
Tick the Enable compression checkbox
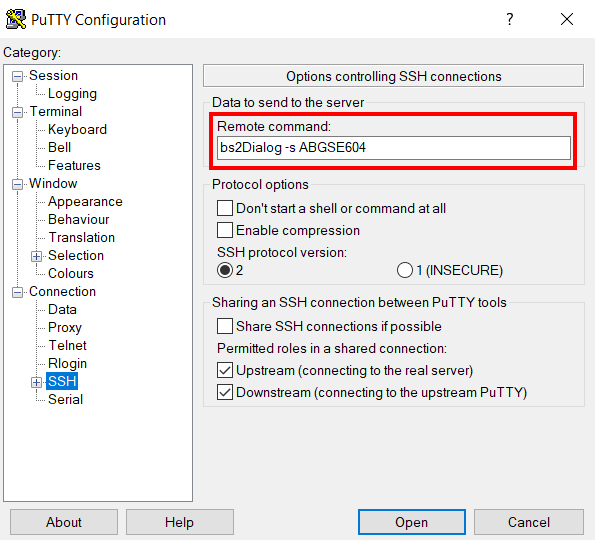pos(225,230)
